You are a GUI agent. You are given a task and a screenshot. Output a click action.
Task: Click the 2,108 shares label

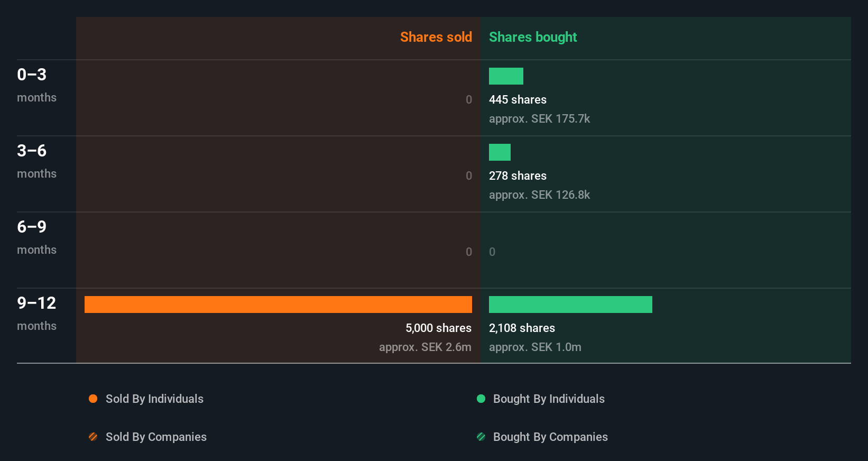coord(522,328)
